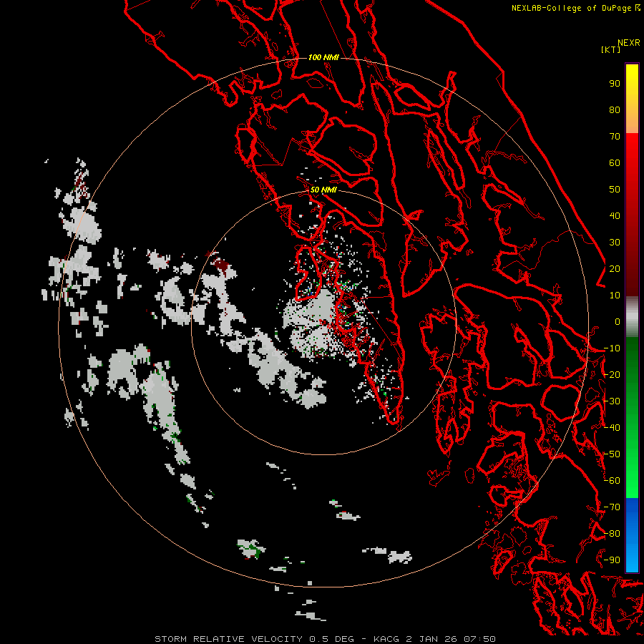Click the 80 value on the velocity scale
The image size is (644, 644).
pyautogui.click(x=615, y=110)
